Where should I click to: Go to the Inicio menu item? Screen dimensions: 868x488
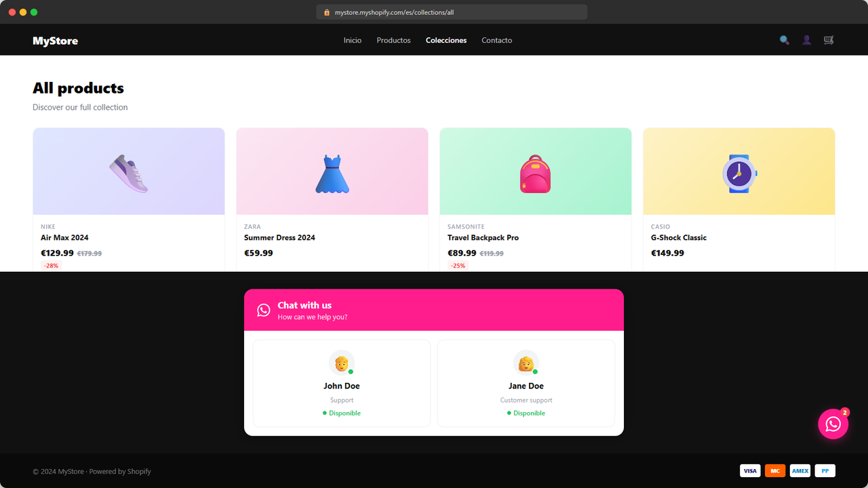point(353,41)
